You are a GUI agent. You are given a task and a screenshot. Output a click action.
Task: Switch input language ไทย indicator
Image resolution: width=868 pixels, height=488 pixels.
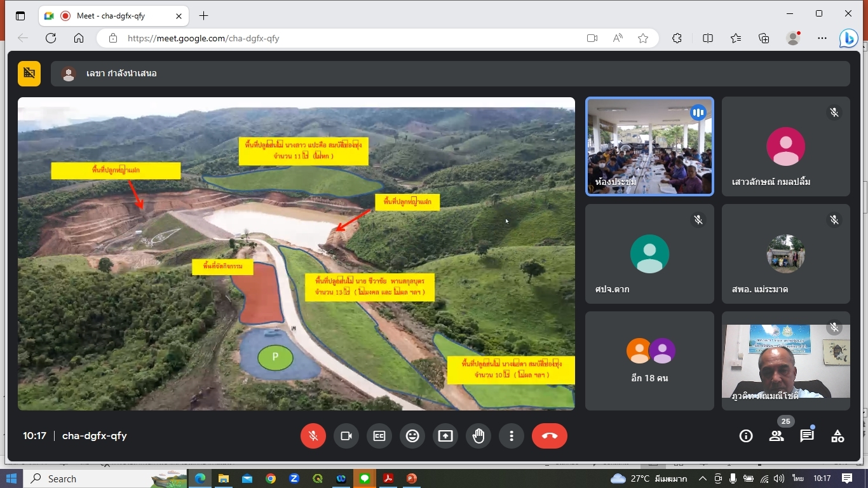798,478
